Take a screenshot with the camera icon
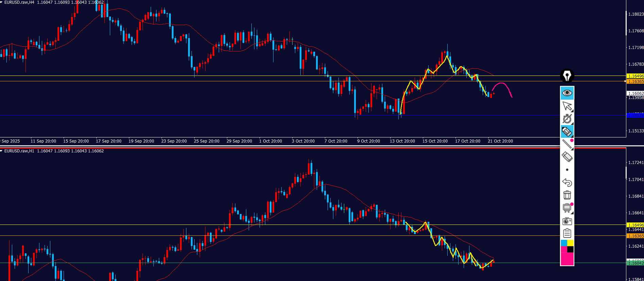This screenshot has height=281, width=644. pos(567,221)
